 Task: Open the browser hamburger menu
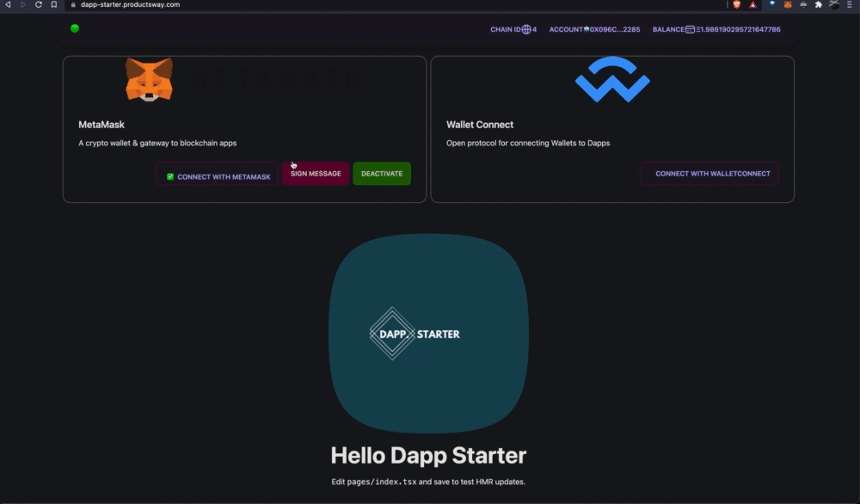click(850, 4)
